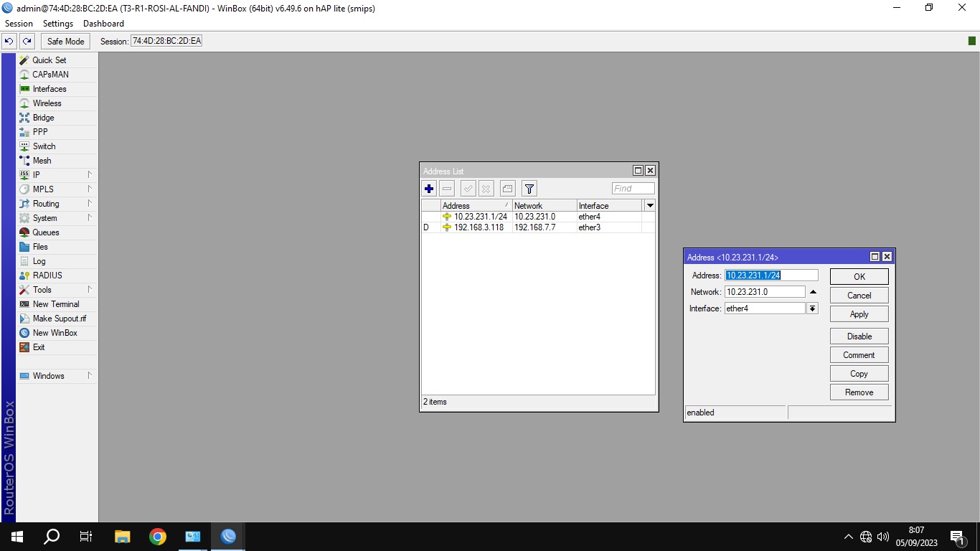
Task: Open Quick Set in the sidebar
Action: (57, 60)
